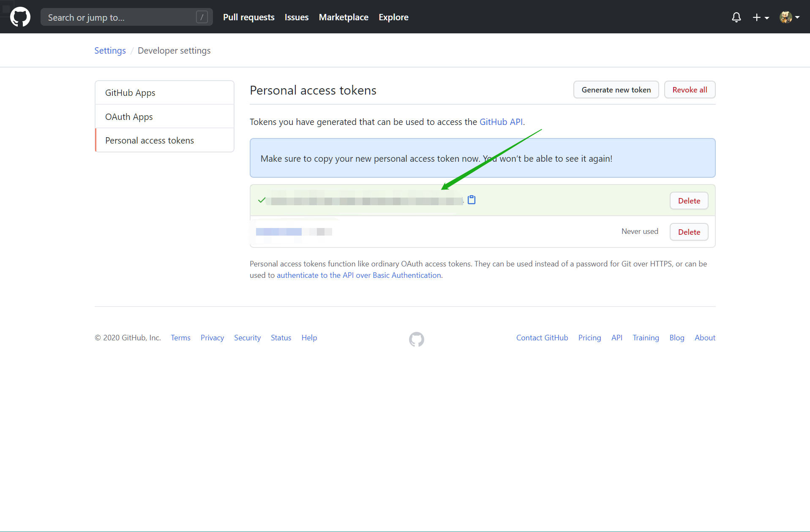
Task: Go back to Settings breadcrumb
Action: pyautogui.click(x=110, y=50)
